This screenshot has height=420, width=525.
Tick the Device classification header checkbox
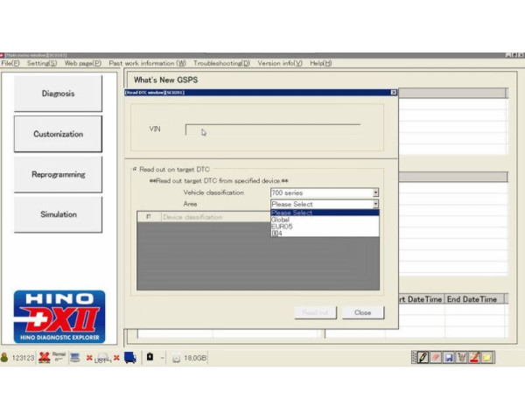pos(149,217)
